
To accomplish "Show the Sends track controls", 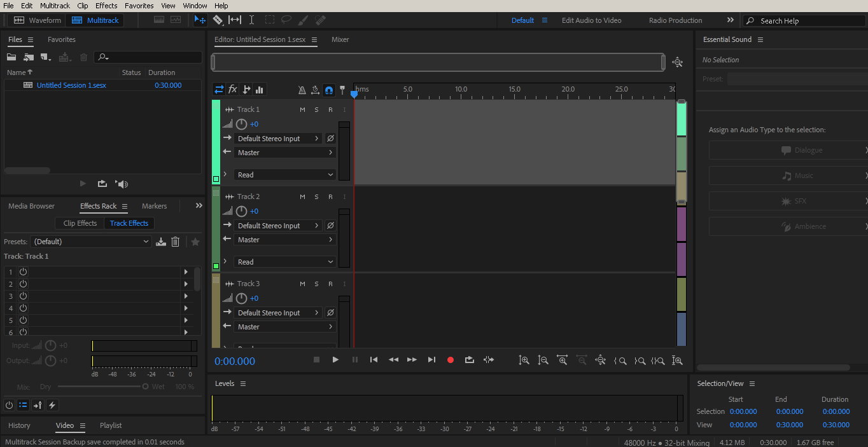I will pos(246,90).
